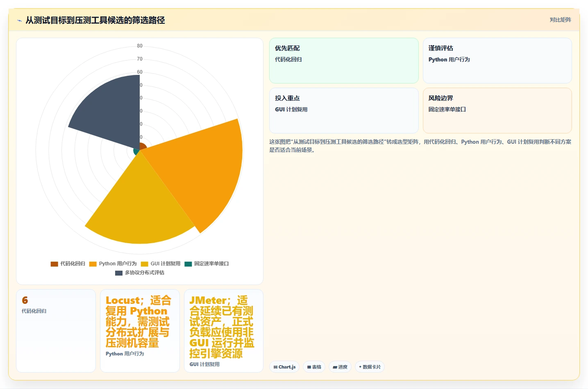The image size is (588, 389).
Task: Click the axis tick label 60
Action: (x=140, y=72)
